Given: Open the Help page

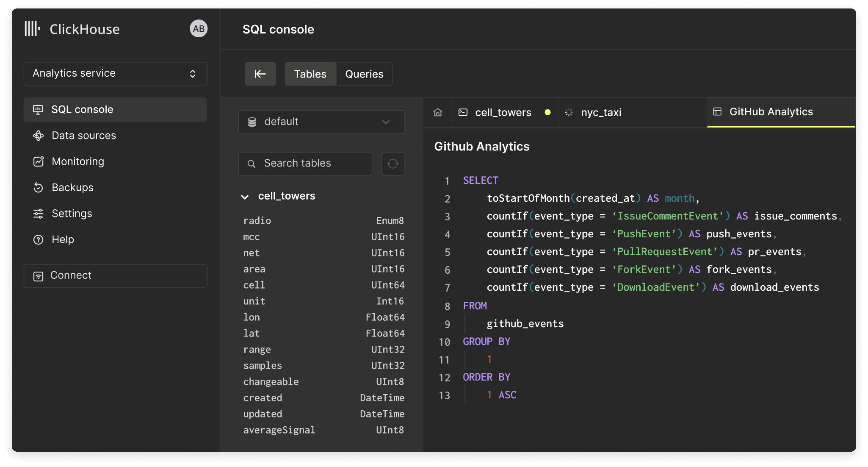Looking at the screenshot, I should pos(115,239).
